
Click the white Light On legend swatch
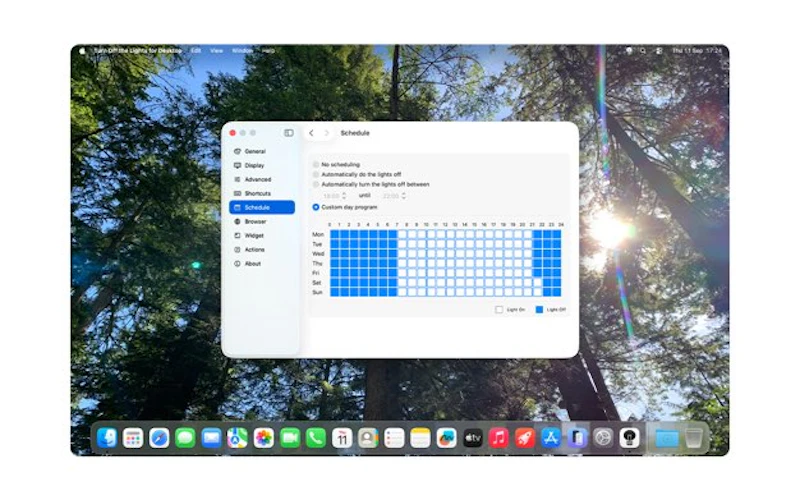(499, 310)
